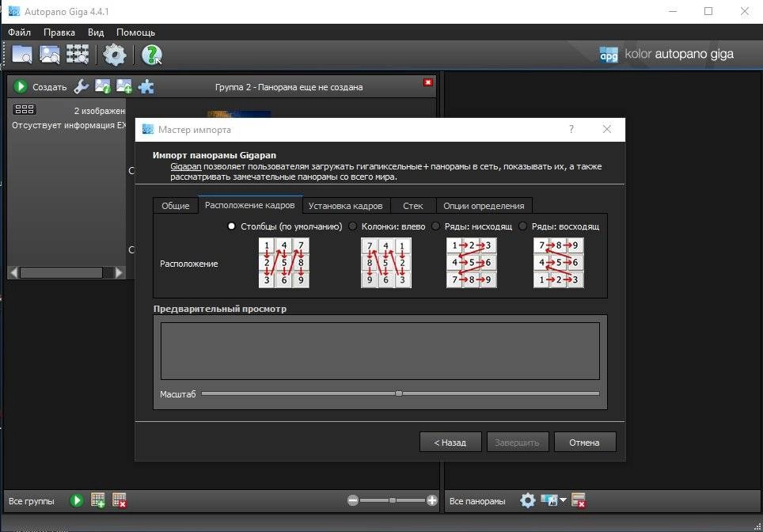The height and width of the screenshot is (532, 763).
Task: Click the preview area under Предварительный просмотр
Action: click(380, 351)
